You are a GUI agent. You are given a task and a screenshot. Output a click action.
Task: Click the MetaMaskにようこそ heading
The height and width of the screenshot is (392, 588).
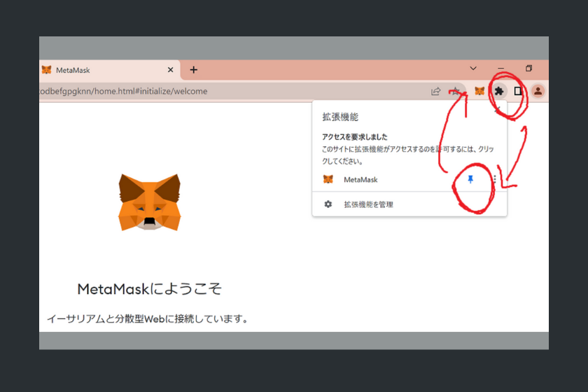(x=149, y=289)
